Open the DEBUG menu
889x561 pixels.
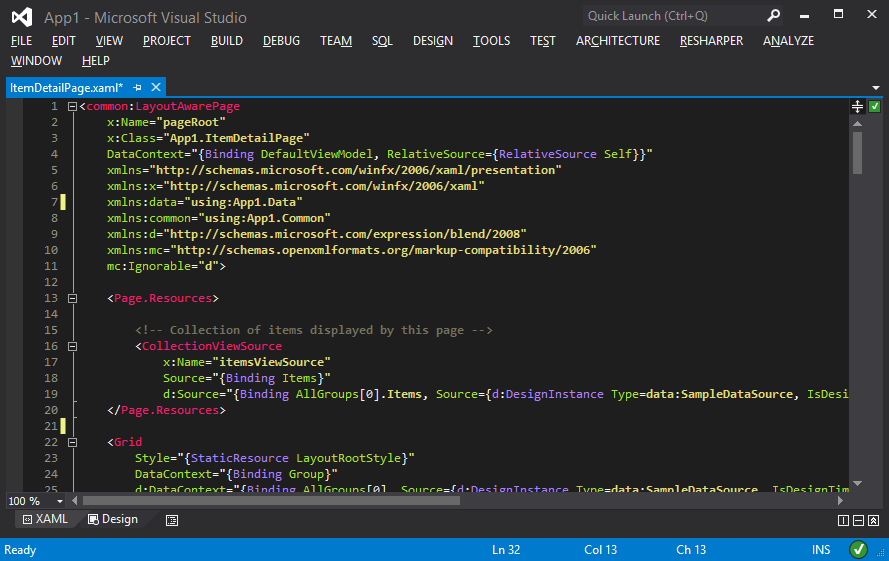(281, 41)
